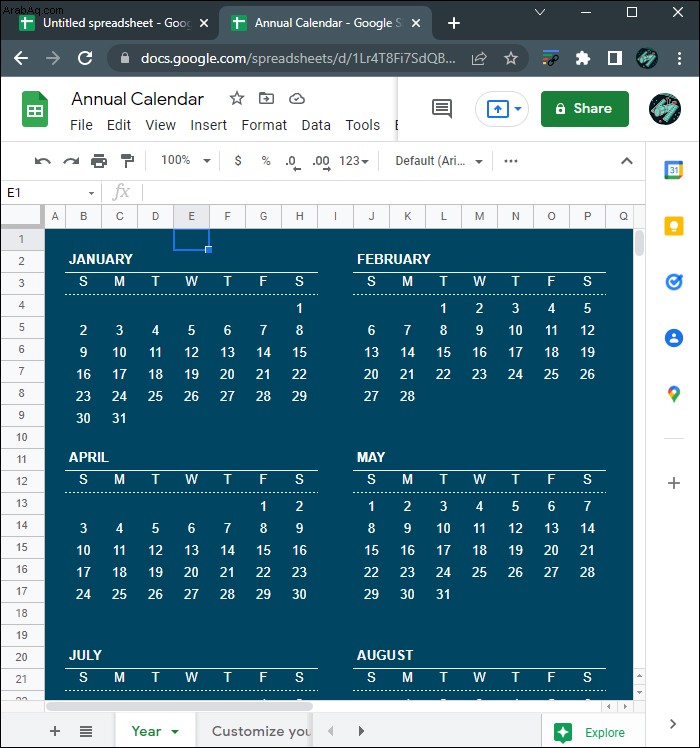Bookmark this page star icon
This screenshot has height=748, width=700.
pyautogui.click(x=511, y=58)
